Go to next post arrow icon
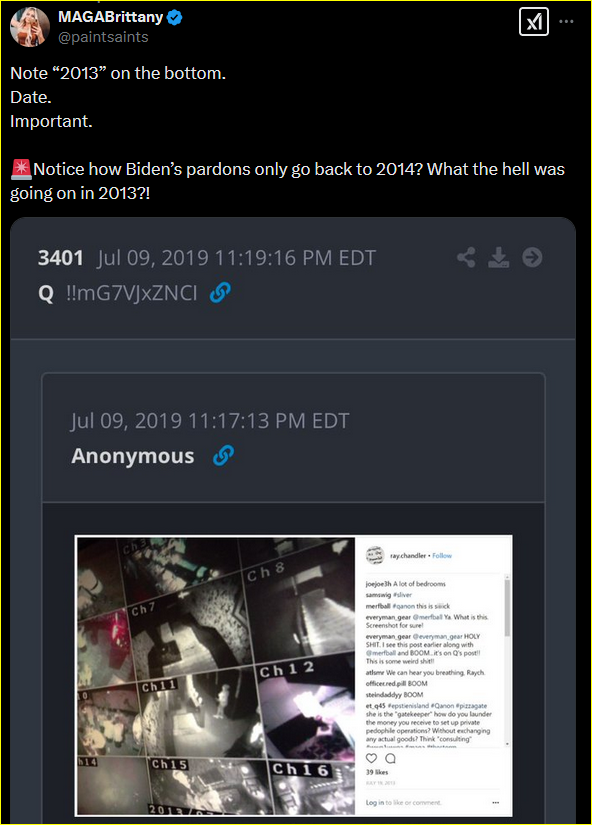Screen dimensions: 592x825 click(532, 257)
